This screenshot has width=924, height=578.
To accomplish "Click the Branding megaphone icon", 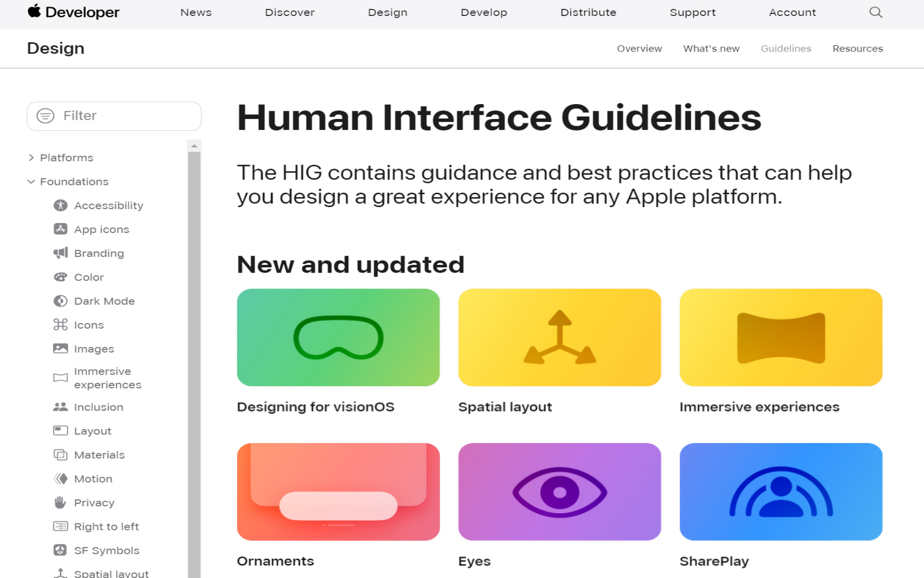I will [60, 253].
